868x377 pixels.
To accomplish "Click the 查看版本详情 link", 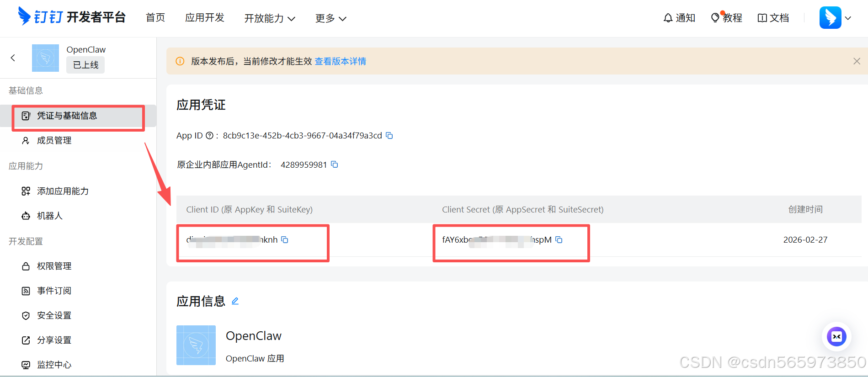I will 341,61.
